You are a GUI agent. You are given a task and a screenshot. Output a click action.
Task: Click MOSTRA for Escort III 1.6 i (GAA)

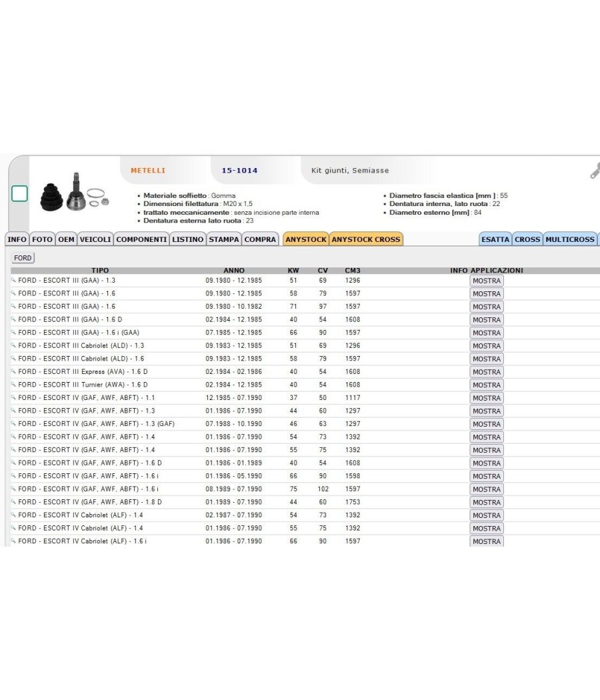[487, 333]
